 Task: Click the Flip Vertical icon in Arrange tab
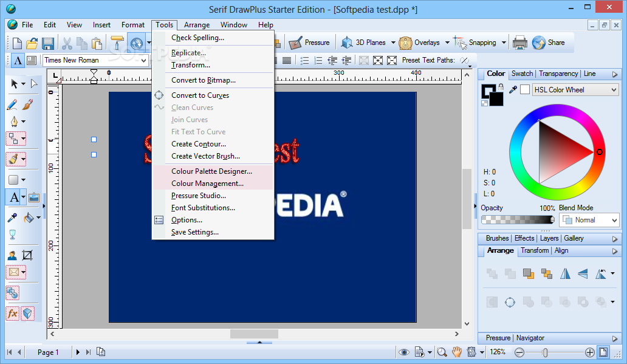coord(583,273)
